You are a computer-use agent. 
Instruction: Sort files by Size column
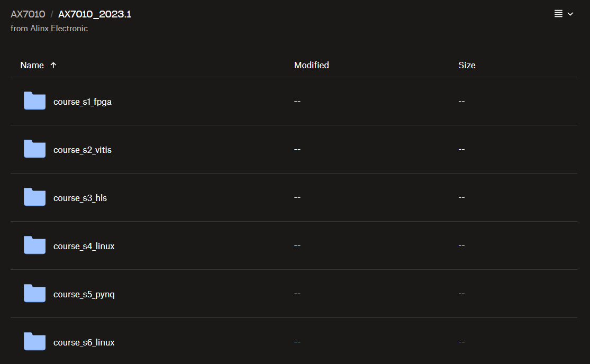click(x=467, y=65)
